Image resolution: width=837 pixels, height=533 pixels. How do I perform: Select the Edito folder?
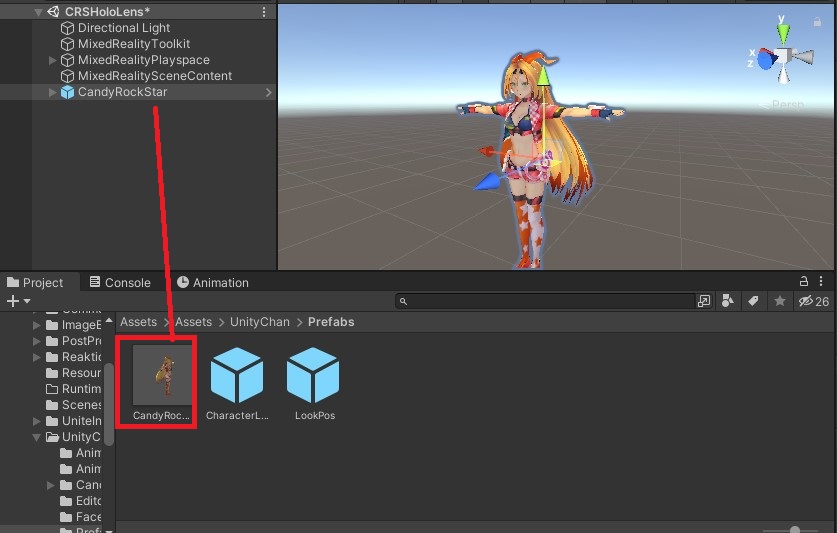pyautogui.click(x=81, y=501)
